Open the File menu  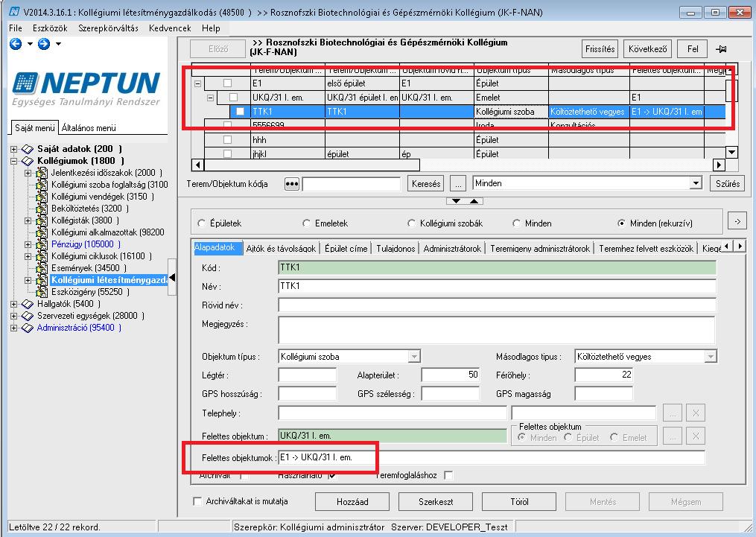point(16,28)
